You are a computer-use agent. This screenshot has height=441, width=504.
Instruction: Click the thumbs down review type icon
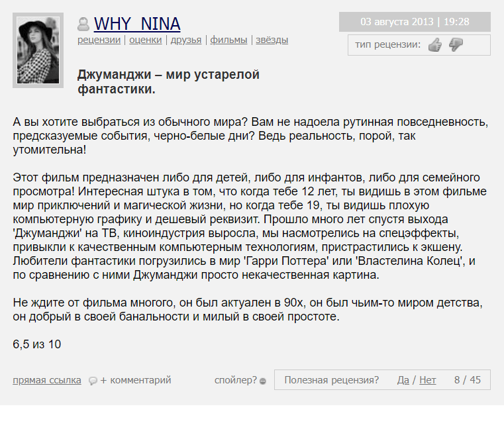coord(456,44)
